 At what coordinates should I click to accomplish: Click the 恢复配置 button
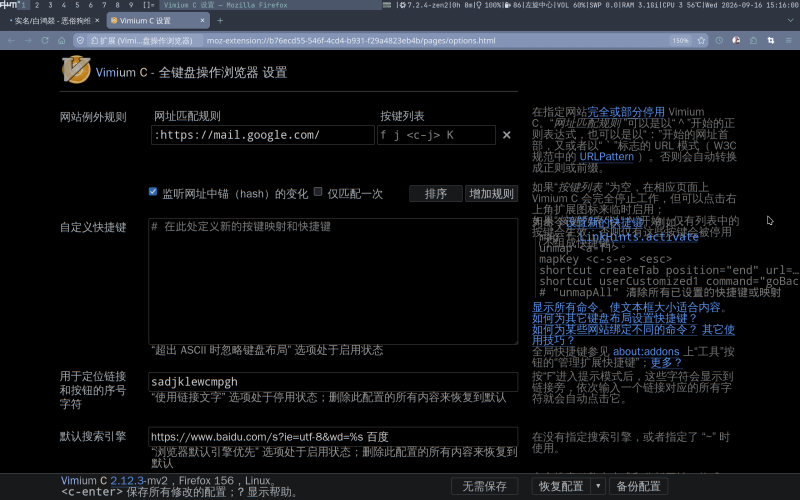click(561, 486)
